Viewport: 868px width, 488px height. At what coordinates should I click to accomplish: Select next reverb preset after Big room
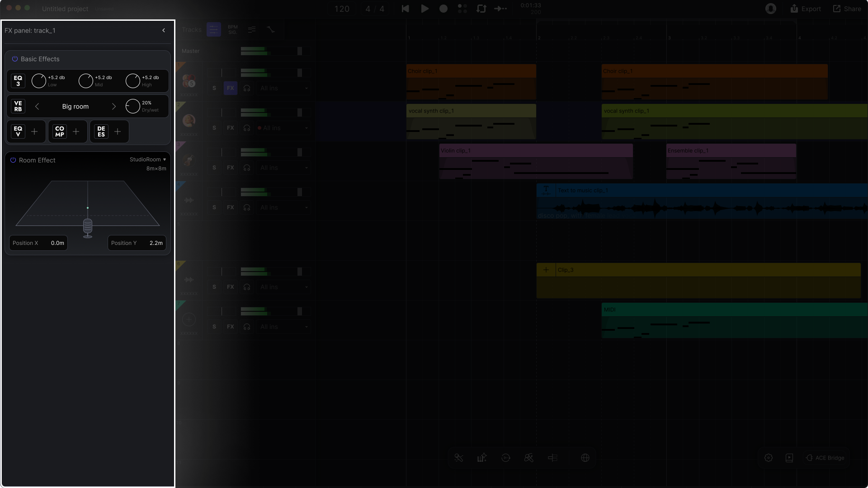(x=114, y=107)
